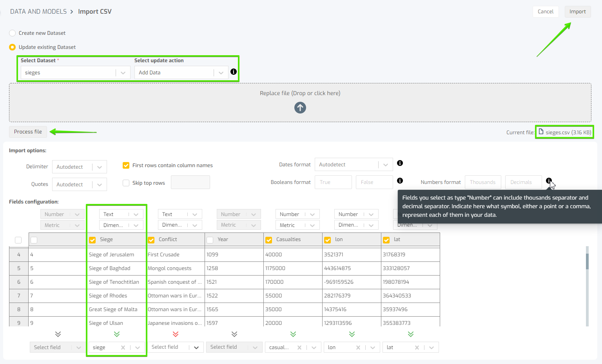This screenshot has height=364, width=602.
Task: Open the Delimiter dropdown
Action: click(79, 166)
